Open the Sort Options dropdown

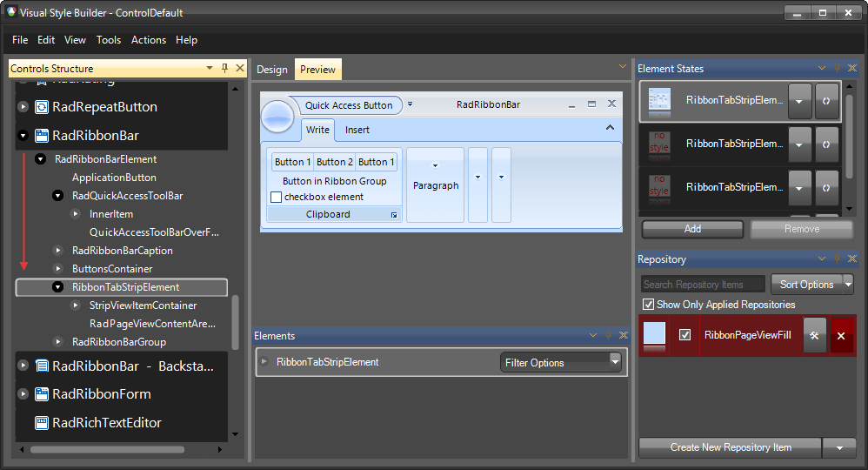pyautogui.click(x=849, y=285)
